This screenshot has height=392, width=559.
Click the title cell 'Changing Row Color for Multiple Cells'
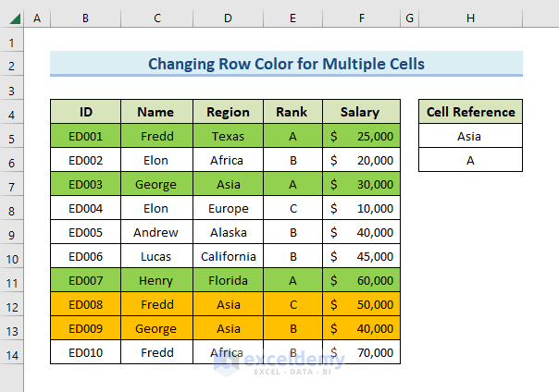pos(286,64)
